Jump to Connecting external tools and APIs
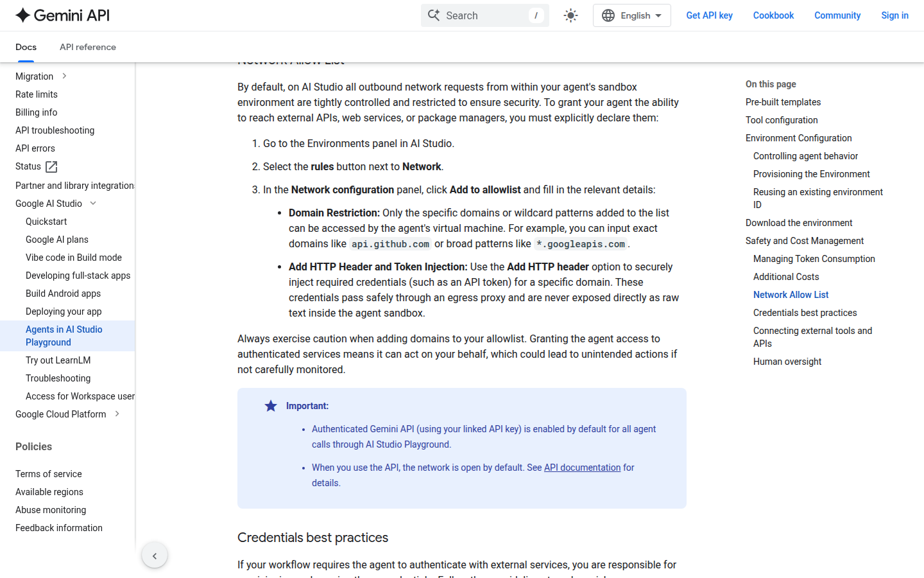 click(812, 337)
